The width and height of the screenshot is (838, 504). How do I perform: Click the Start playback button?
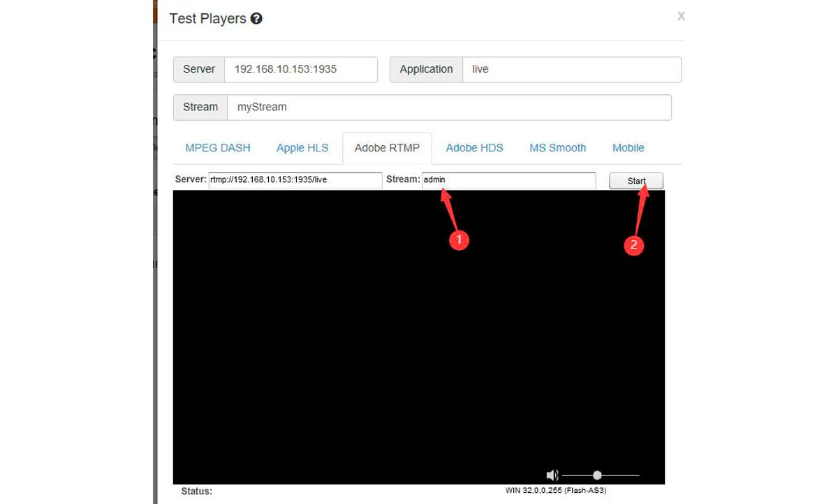pyautogui.click(x=636, y=181)
